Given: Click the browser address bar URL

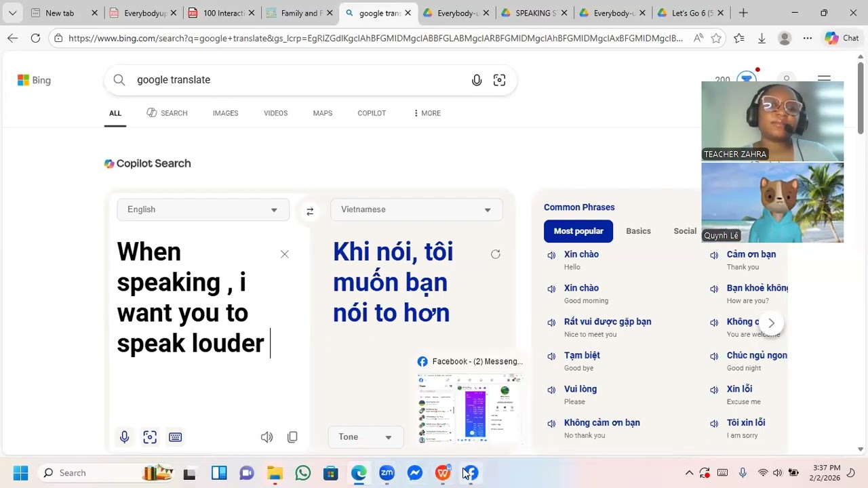Looking at the screenshot, I should click(375, 39).
